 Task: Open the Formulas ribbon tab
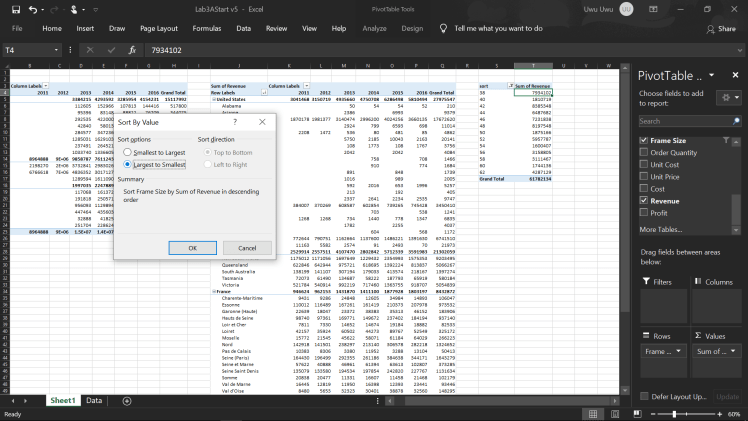[207, 28]
